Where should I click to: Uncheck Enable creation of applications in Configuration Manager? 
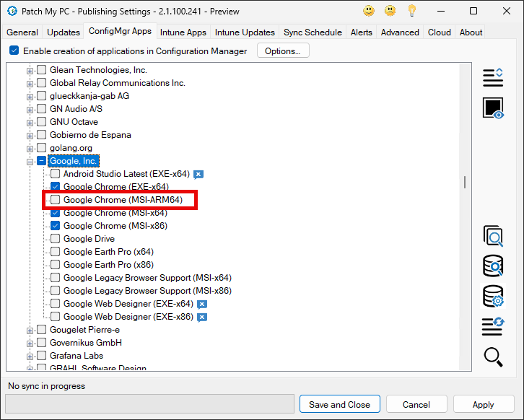pos(14,51)
